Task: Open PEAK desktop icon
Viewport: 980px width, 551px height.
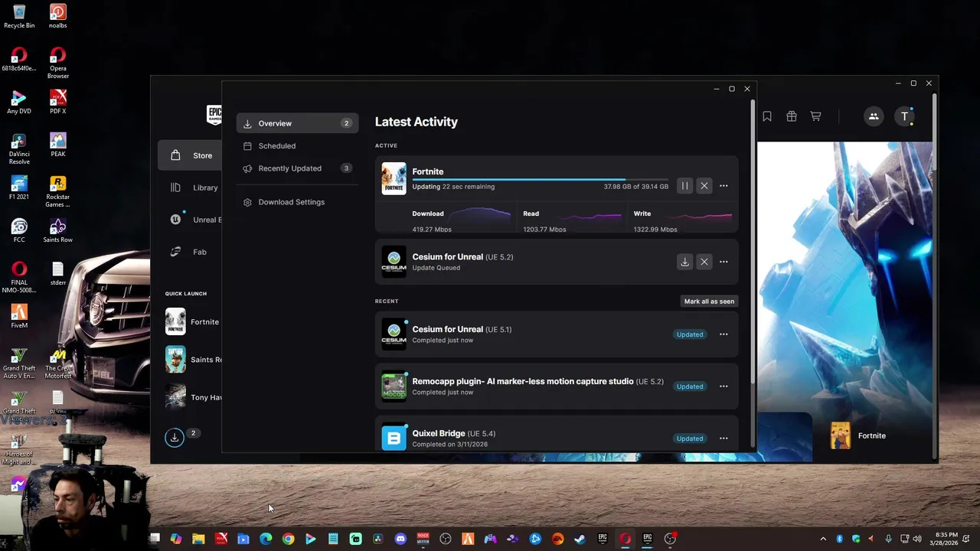Action: (x=58, y=144)
